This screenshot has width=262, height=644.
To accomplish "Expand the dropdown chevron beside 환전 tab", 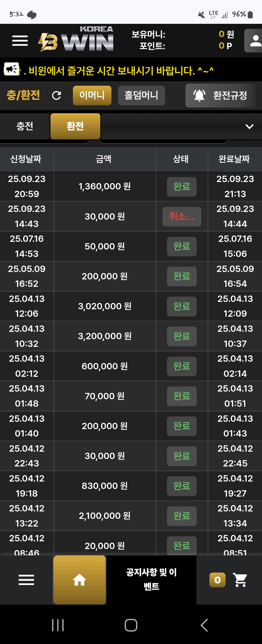I will click(x=249, y=126).
